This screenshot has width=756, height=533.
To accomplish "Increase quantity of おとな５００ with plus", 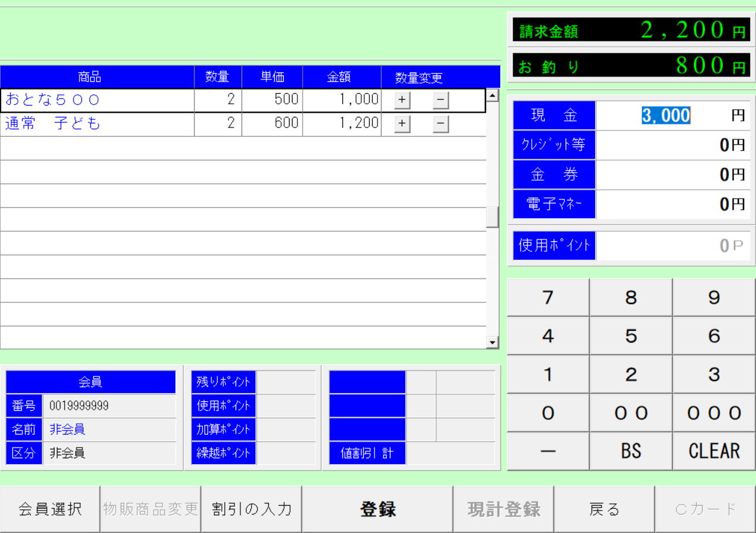I will pyautogui.click(x=402, y=100).
